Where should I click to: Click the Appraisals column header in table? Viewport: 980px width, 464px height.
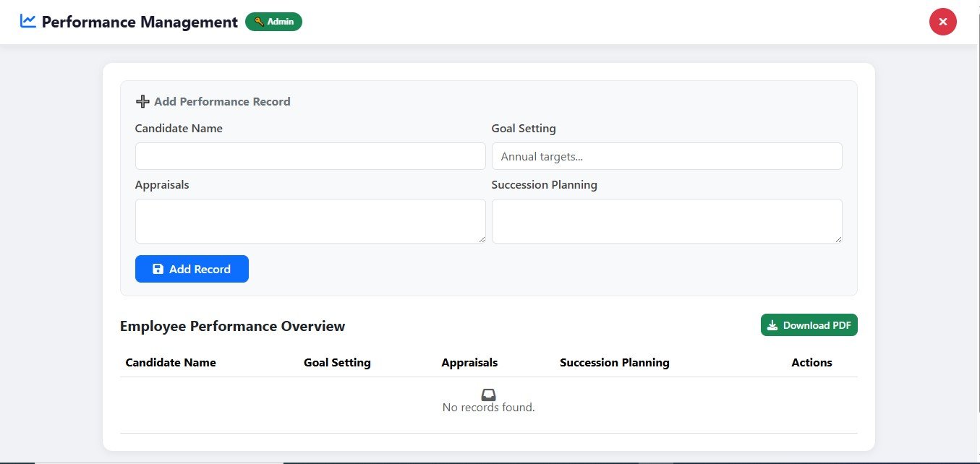(x=469, y=363)
